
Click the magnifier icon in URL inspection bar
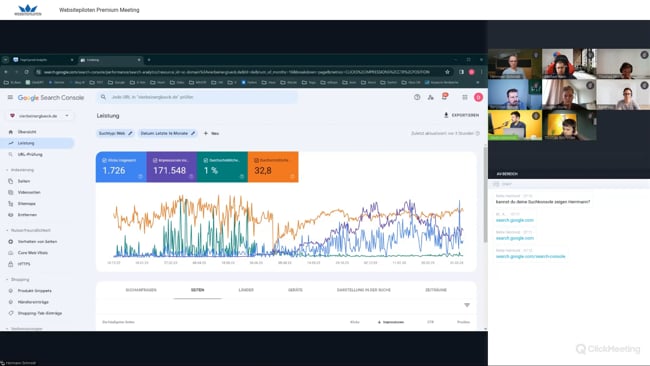(103, 97)
